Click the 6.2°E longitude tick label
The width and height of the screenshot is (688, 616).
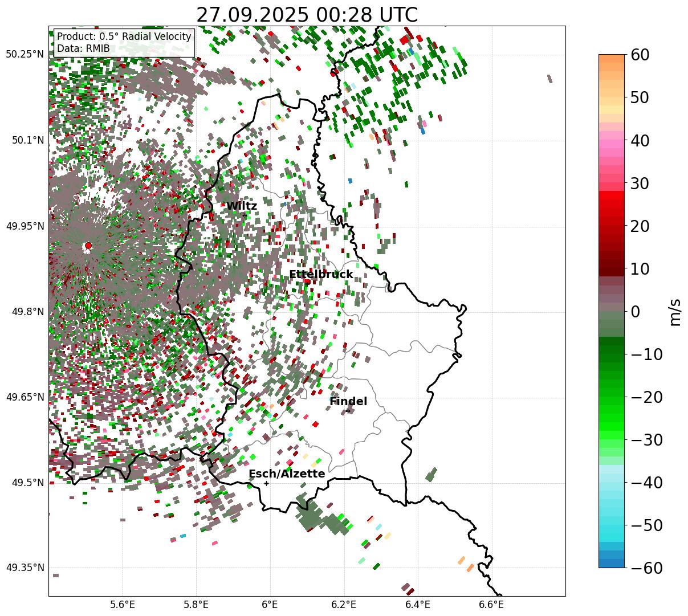[x=344, y=604]
